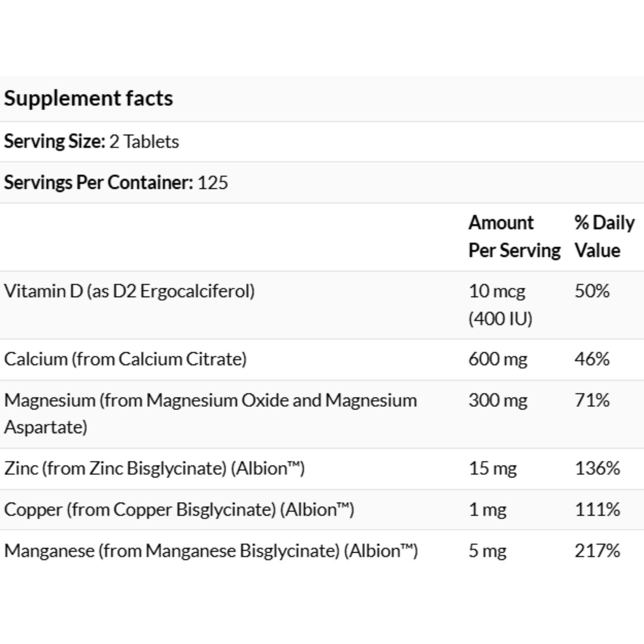Click the 136% zinc daily value

coord(597,468)
